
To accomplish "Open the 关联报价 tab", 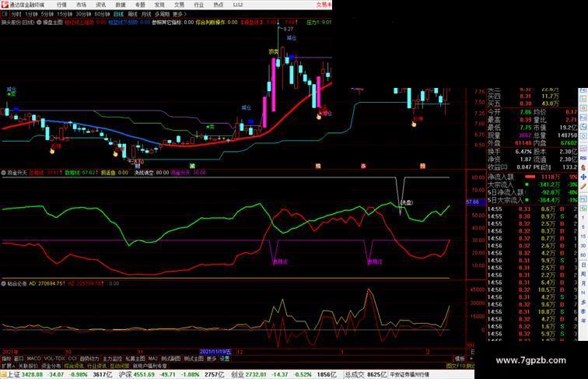I will click(28, 366).
